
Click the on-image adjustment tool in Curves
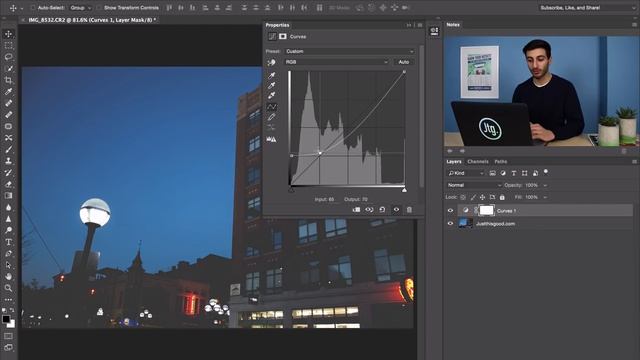coord(271,62)
